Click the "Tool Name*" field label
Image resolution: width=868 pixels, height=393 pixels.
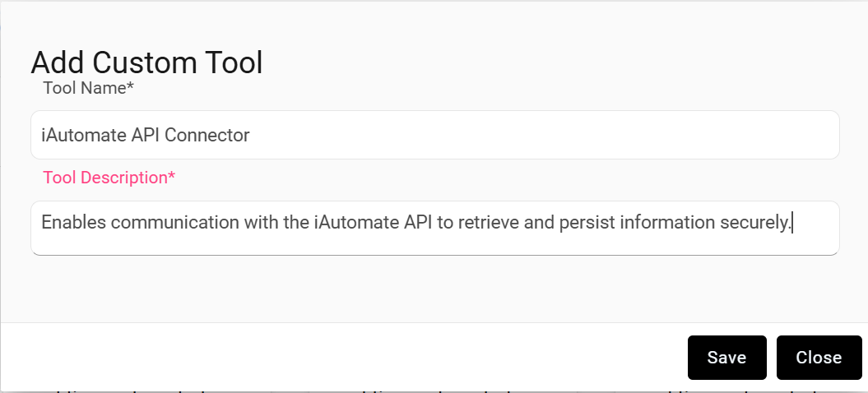click(88, 88)
